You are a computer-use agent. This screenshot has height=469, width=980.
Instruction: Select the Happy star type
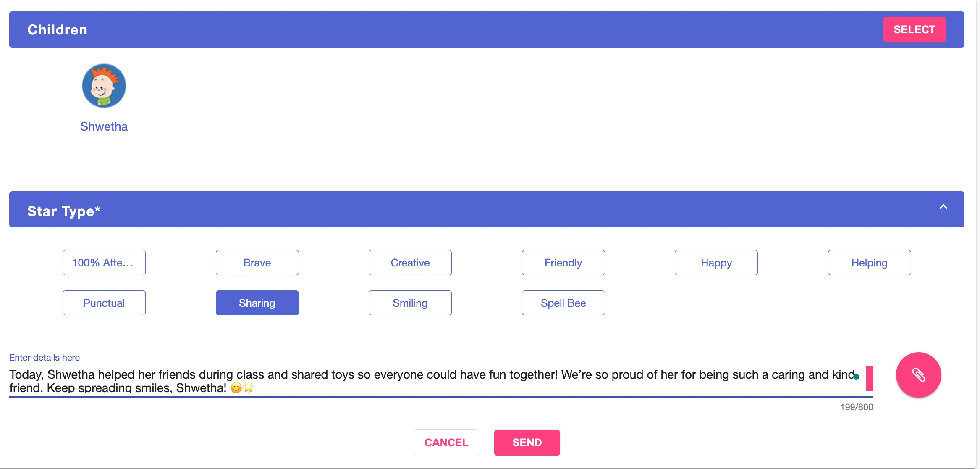pos(716,263)
